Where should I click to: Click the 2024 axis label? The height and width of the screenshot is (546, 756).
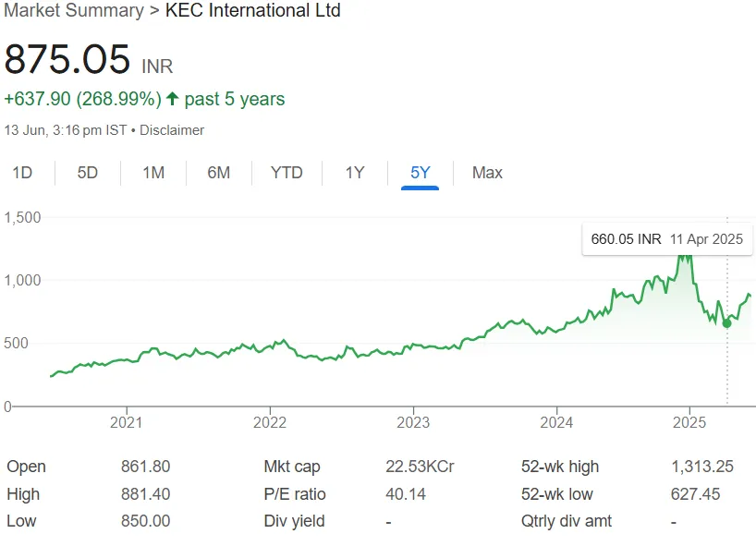click(556, 422)
